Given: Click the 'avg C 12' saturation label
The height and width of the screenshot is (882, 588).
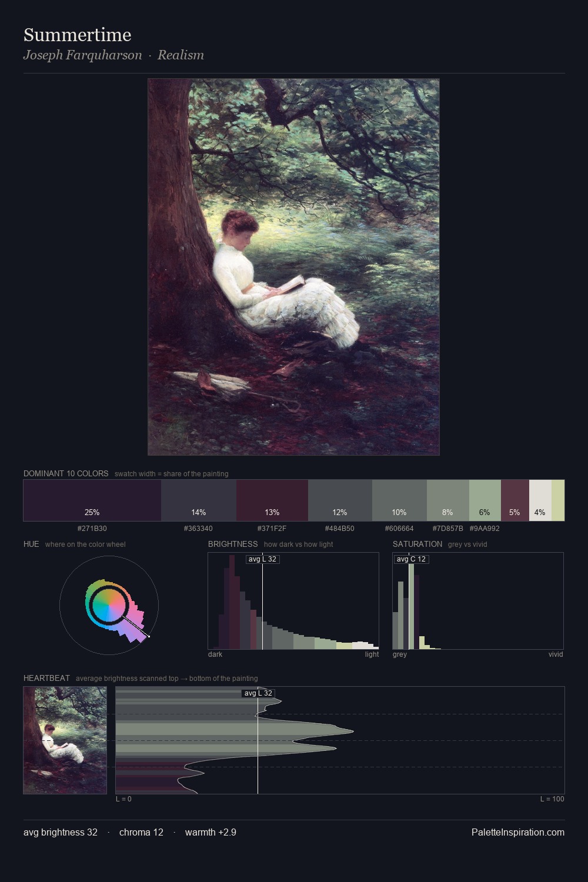Looking at the screenshot, I should coord(411,559).
